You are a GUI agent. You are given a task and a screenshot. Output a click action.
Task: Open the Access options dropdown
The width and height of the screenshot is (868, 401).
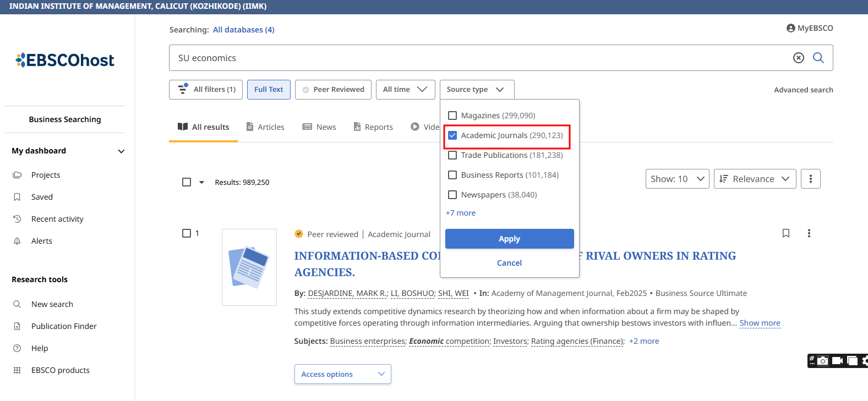click(342, 374)
